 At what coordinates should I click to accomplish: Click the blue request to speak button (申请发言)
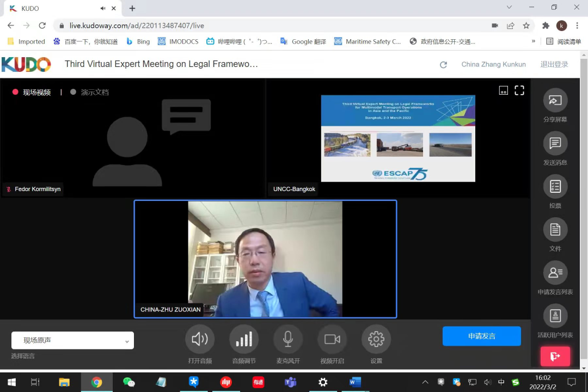[481, 336]
